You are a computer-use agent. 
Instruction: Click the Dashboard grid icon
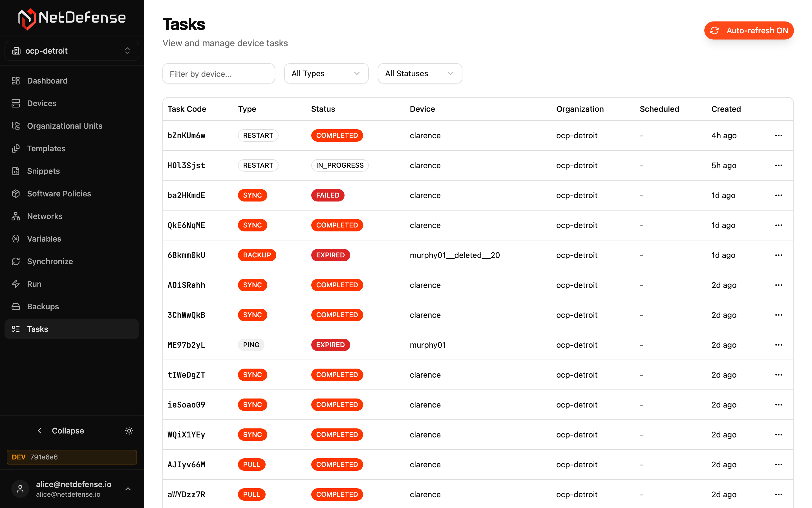16,81
